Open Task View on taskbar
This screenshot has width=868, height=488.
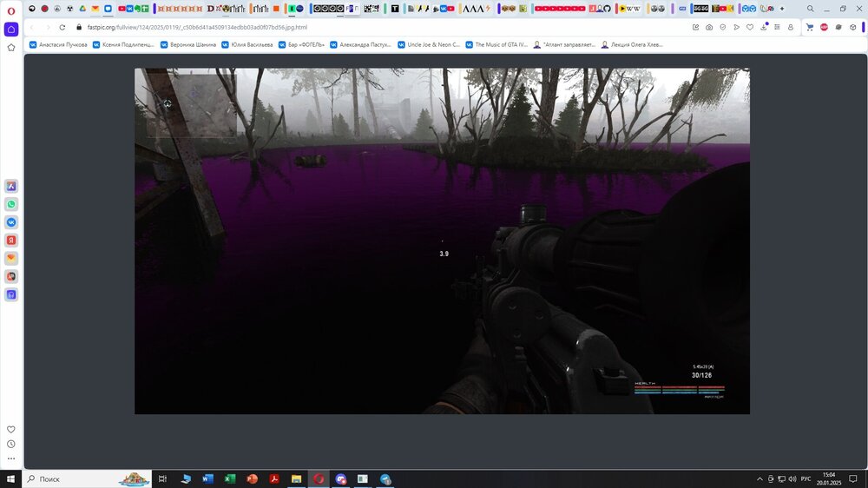click(162, 478)
